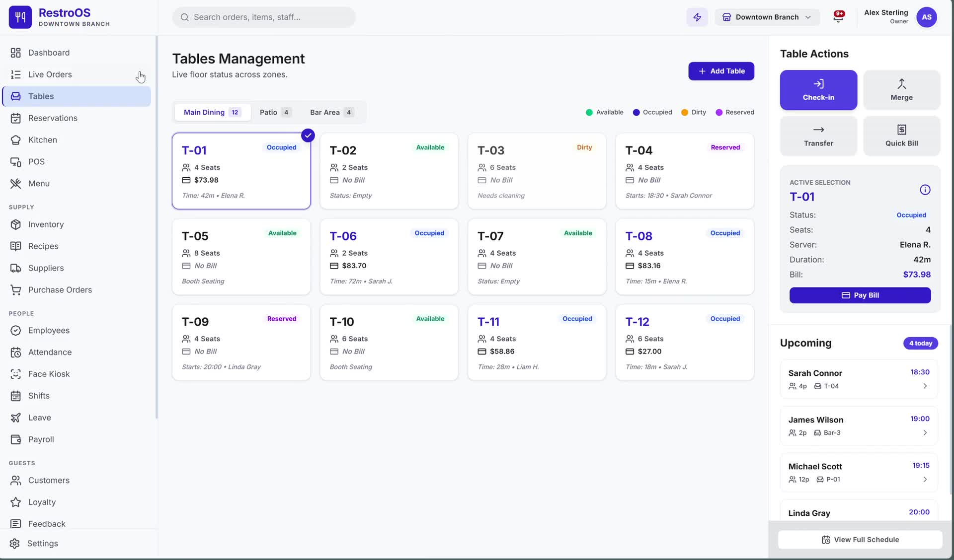Open the Kitchen chef hat icon
This screenshot has height=560, width=954.
coord(16,140)
